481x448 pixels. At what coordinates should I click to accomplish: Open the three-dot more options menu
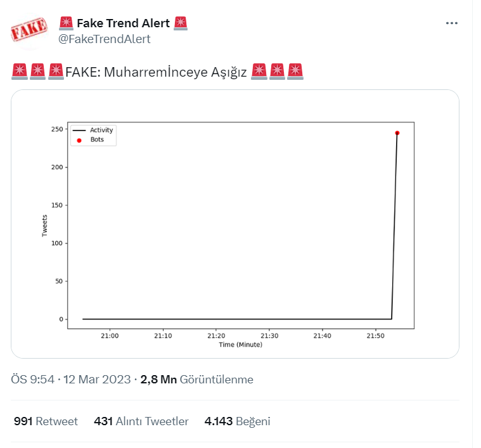pyautogui.click(x=451, y=23)
